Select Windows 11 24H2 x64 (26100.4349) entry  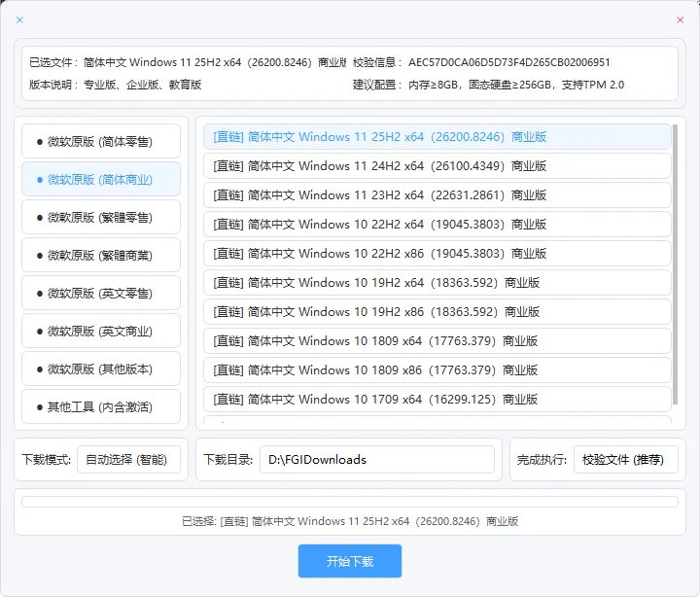click(437, 166)
